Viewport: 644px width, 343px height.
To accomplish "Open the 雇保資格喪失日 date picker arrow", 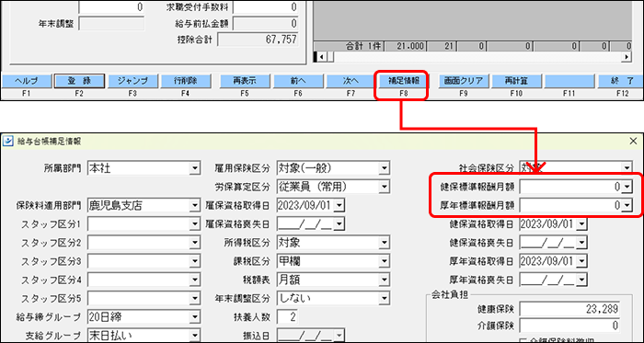I will coord(339,224).
